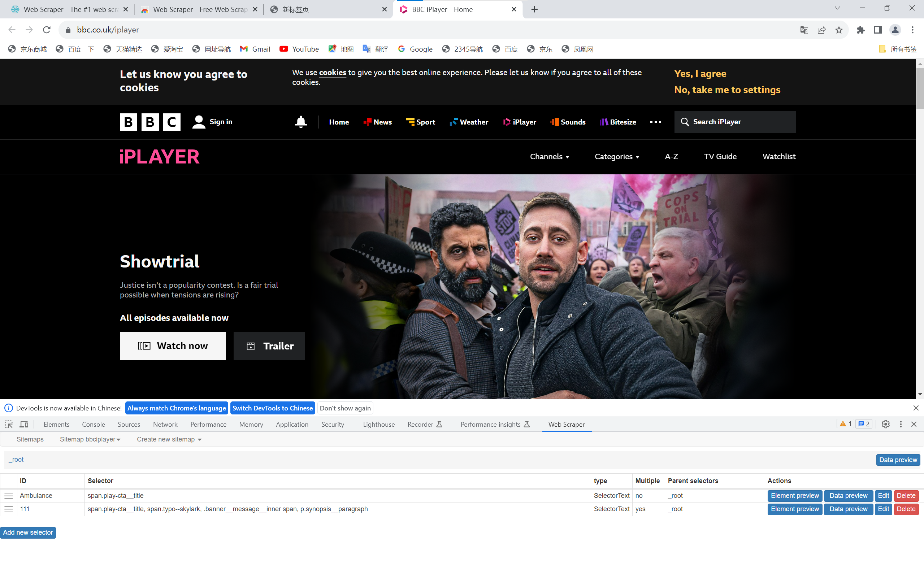
Task: Click Watch now for Showtrial
Action: [x=173, y=346]
